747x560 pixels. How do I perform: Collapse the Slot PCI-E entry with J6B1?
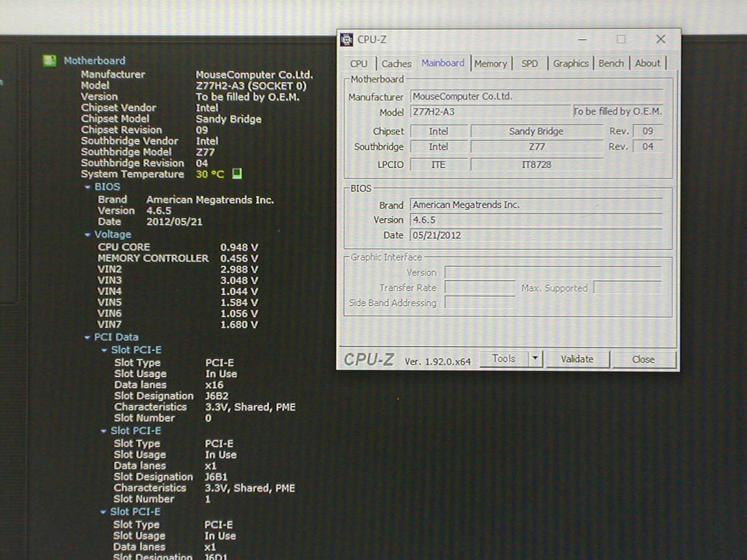[104, 431]
